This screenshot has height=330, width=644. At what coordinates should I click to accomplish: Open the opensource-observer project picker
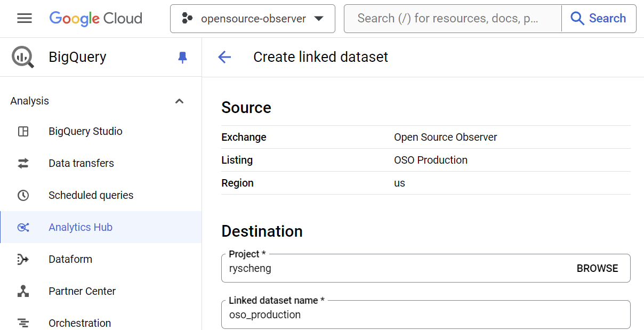click(253, 19)
